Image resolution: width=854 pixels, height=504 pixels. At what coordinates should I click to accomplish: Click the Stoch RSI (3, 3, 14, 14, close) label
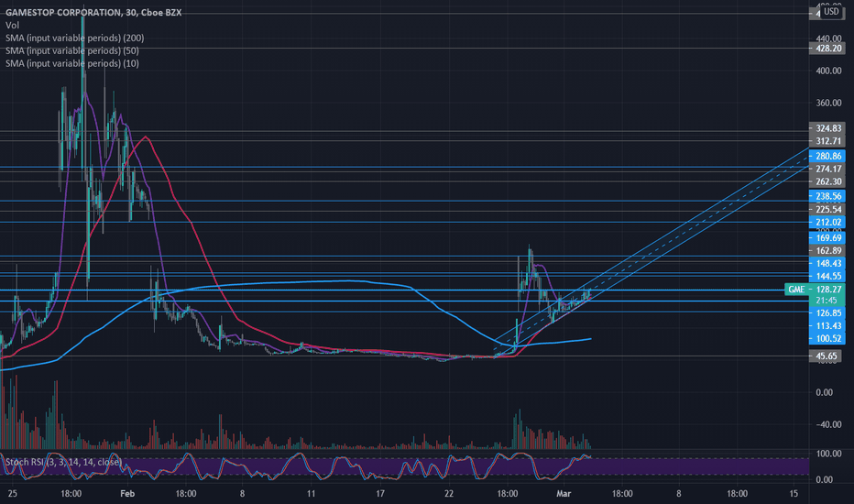pos(63,462)
